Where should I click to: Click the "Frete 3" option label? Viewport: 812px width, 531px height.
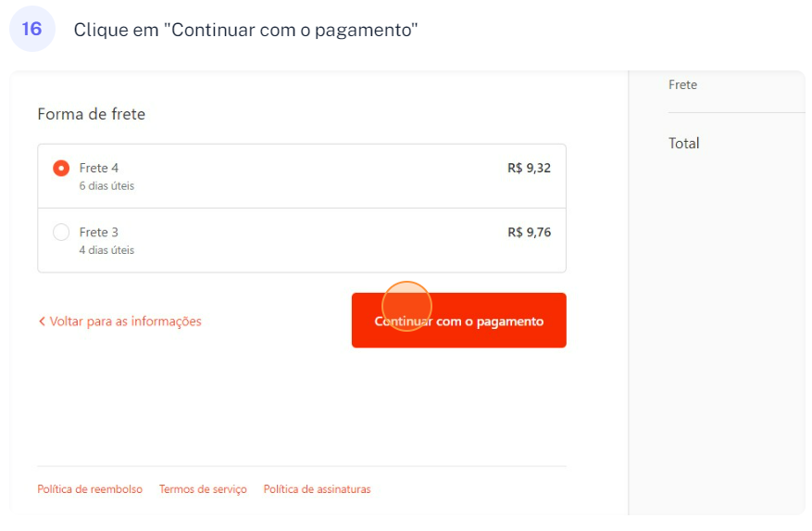tap(99, 232)
